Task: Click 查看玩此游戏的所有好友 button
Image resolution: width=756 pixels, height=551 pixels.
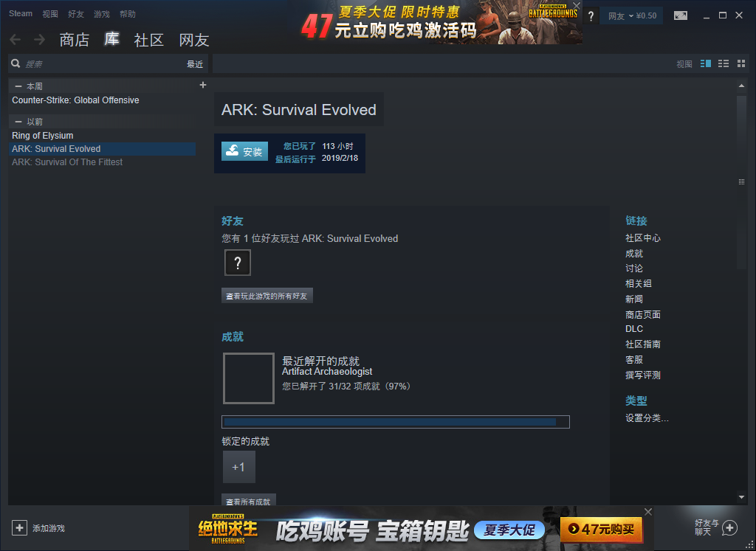Action: click(x=267, y=296)
